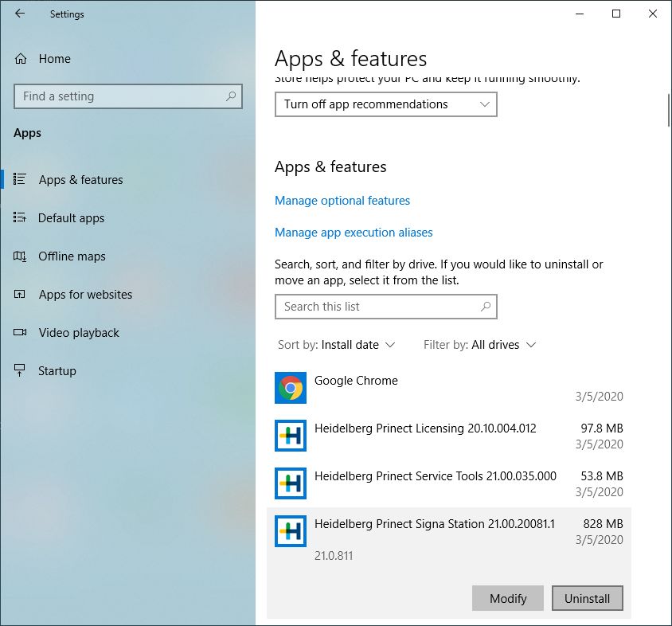Viewport: 672px width, 626px height.
Task: Click the Heidelberg Prinect Service Tools icon
Action: pyautogui.click(x=291, y=483)
